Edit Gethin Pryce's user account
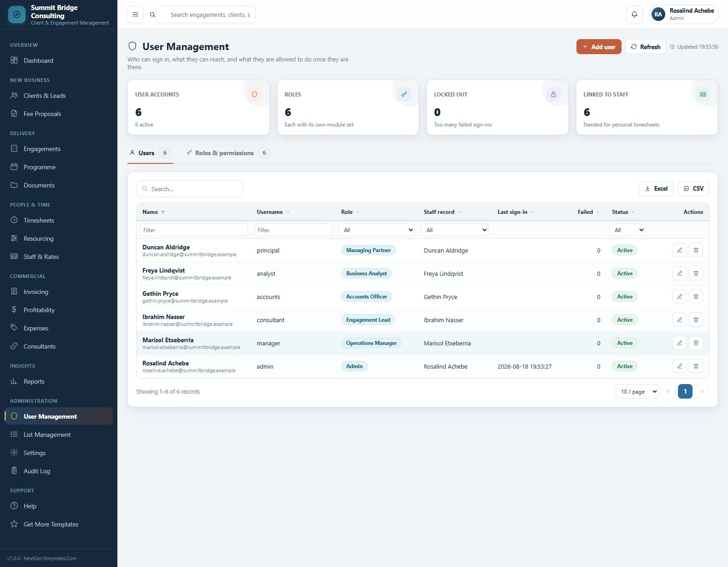 679,297
